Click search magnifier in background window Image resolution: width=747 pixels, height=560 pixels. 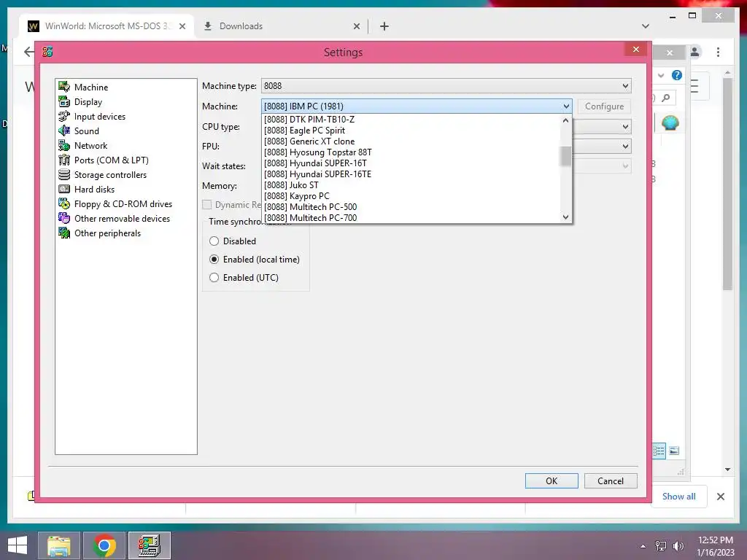coord(666,98)
